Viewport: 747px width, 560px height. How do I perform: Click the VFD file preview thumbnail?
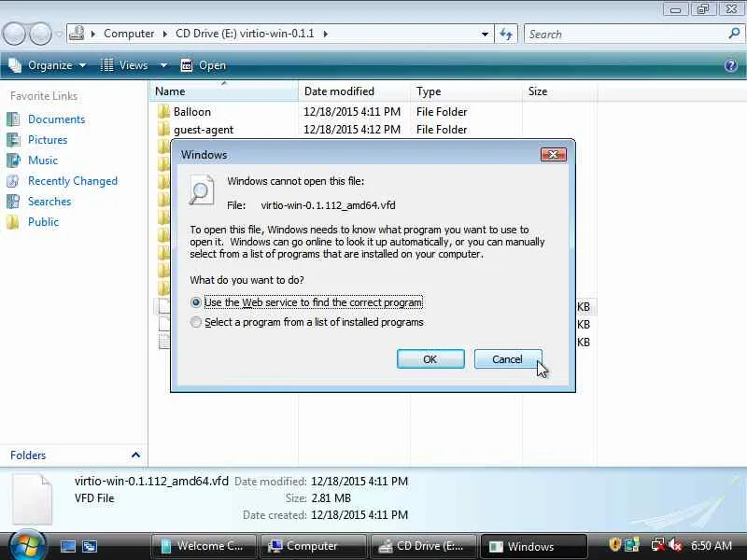(x=32, y=498)
